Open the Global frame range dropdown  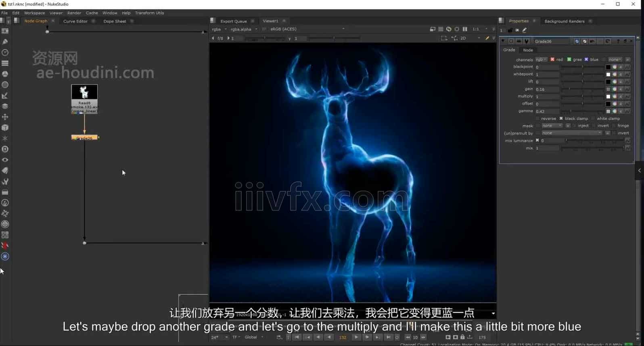coord(254,337)
